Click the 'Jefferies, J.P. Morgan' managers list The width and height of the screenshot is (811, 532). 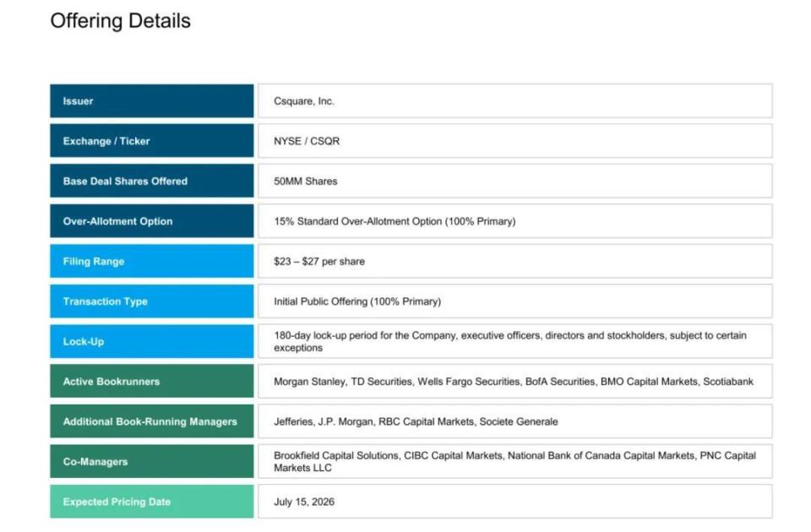[x=416, y=422]
